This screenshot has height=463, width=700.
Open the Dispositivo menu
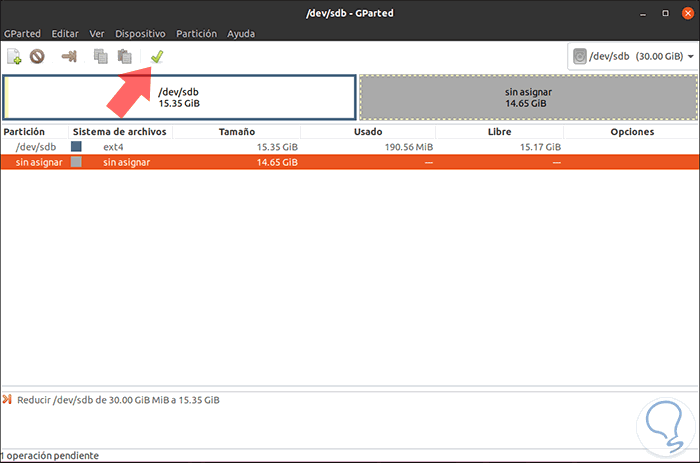click(x=140, y=33)
